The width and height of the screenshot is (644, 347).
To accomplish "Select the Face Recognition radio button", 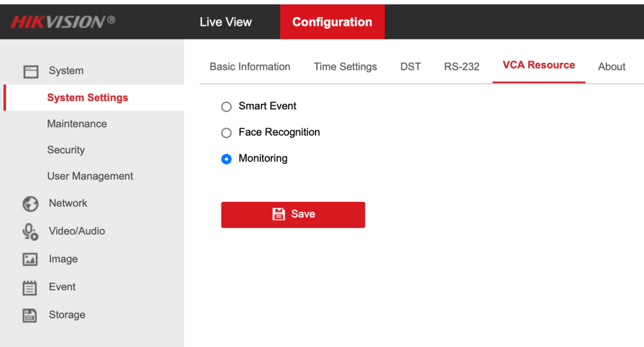I will (226, 133).
